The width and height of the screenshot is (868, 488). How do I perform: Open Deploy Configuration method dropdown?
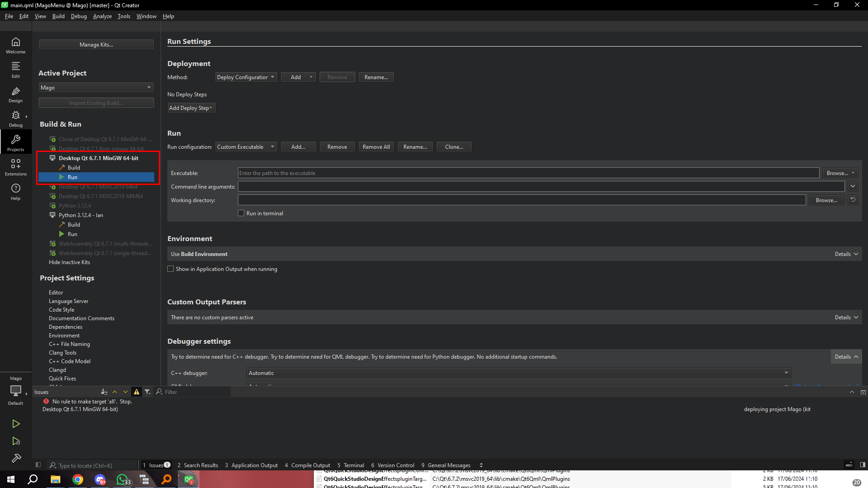(x=246, y=77)
